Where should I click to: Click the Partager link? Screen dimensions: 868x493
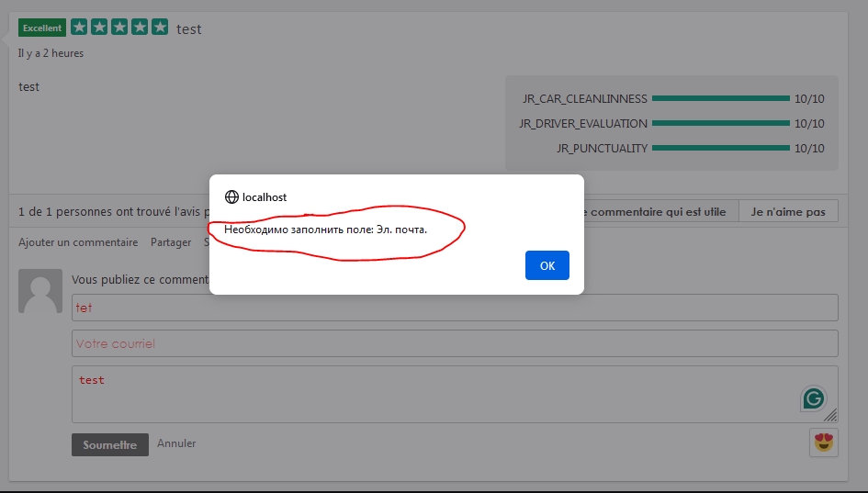point(170,242)
